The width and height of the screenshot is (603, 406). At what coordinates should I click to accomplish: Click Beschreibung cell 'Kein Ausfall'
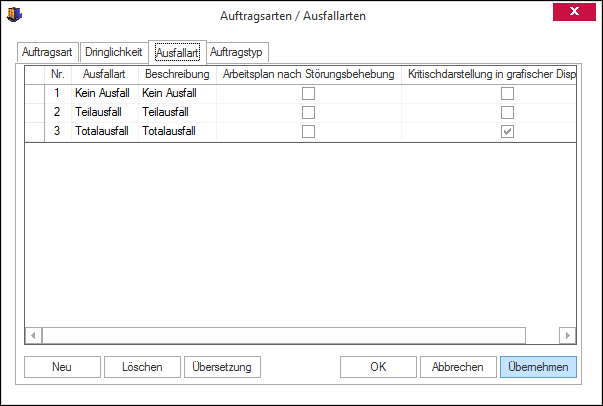177,93
